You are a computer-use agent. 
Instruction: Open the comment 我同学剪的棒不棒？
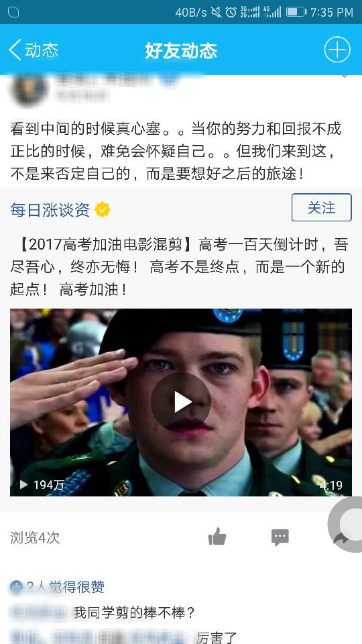tap(134, 613)
